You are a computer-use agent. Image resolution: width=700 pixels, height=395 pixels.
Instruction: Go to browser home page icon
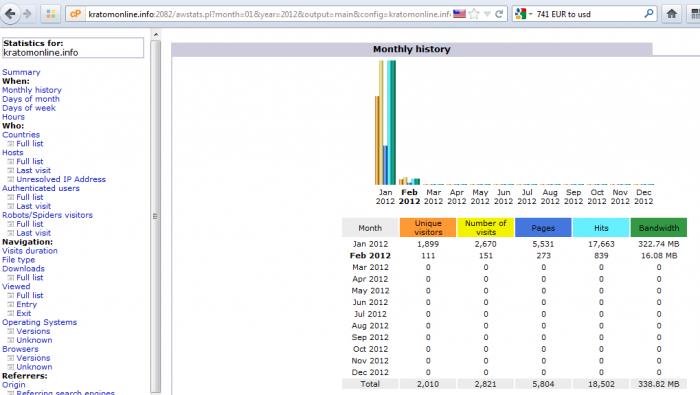pyautogui.click(x=671, y=14)
